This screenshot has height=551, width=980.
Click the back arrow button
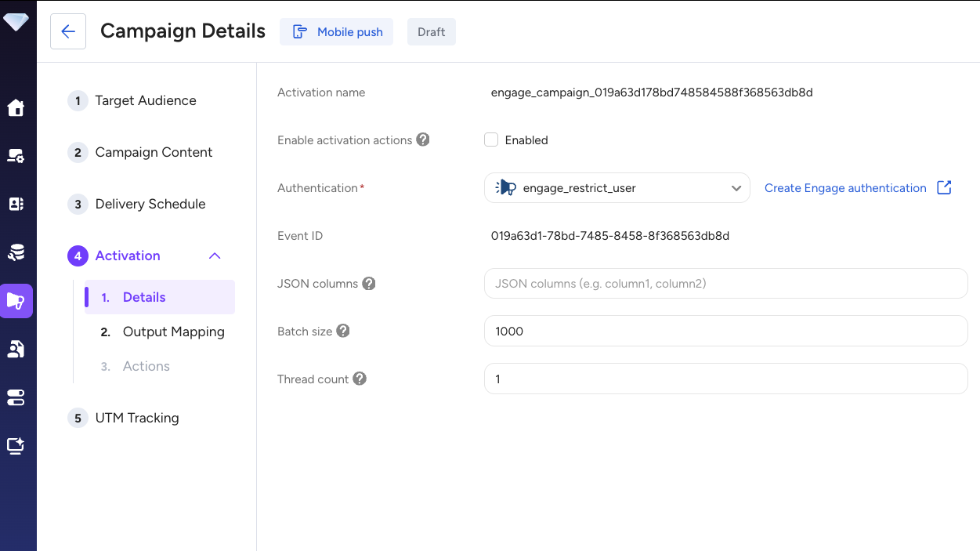(68, 31)
